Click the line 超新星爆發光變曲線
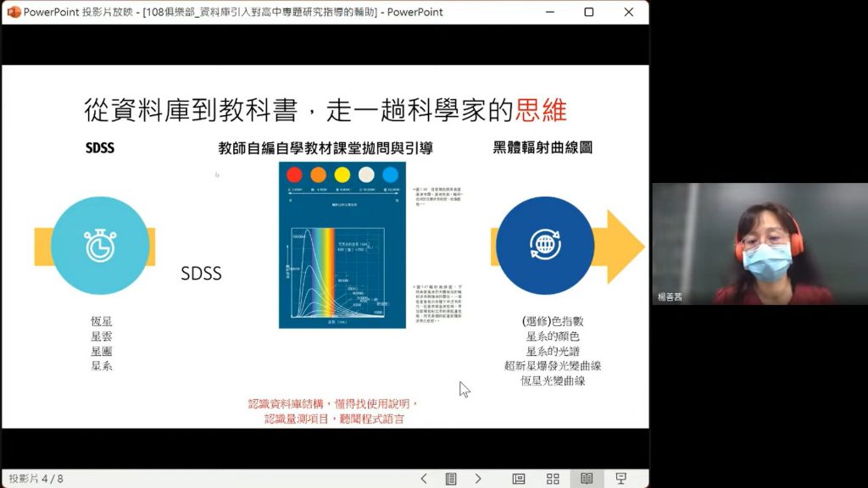Image resolution: width=868 pixels, height=488 pixels. [553, 366]
